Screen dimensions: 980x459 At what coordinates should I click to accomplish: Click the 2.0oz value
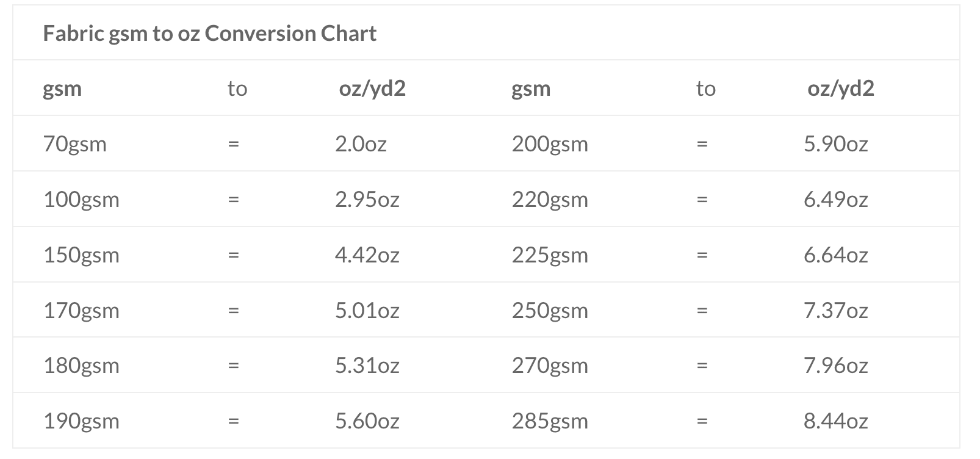pyautogui.click(x=361, y=144)
